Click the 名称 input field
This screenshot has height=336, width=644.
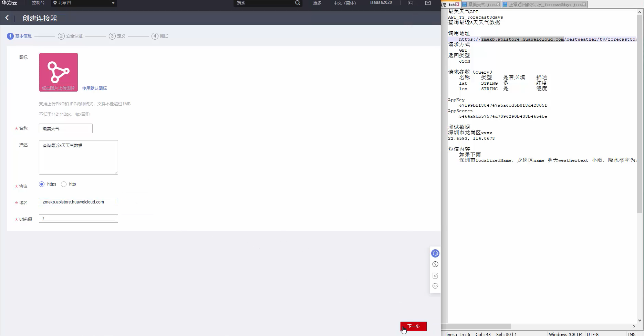66,128
